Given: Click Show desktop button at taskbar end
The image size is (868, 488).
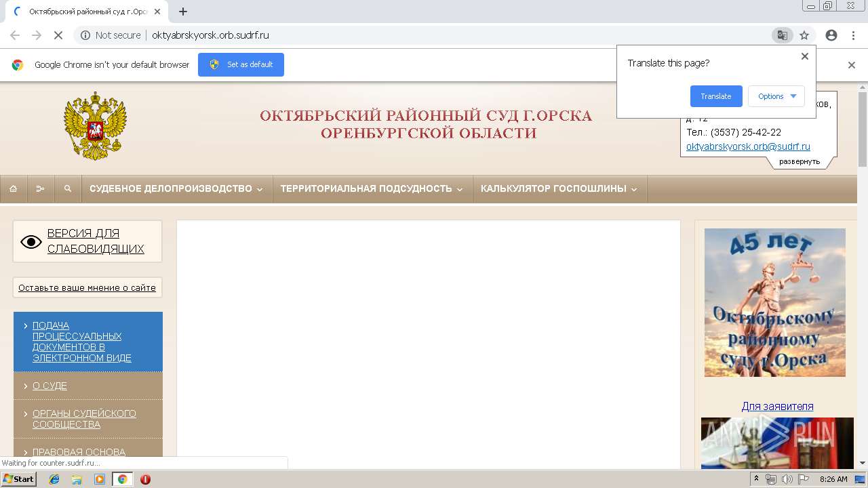Looking at the screenshot, I should tap(860, 479).
